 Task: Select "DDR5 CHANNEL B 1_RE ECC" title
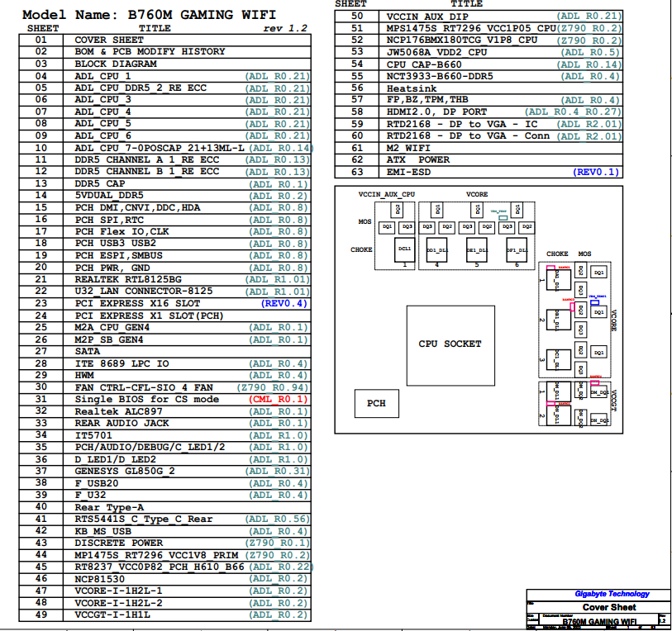tap(147, 171)
